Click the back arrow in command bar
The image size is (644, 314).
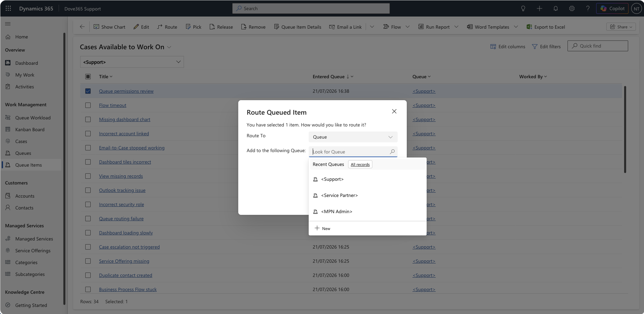pos(82,27)
